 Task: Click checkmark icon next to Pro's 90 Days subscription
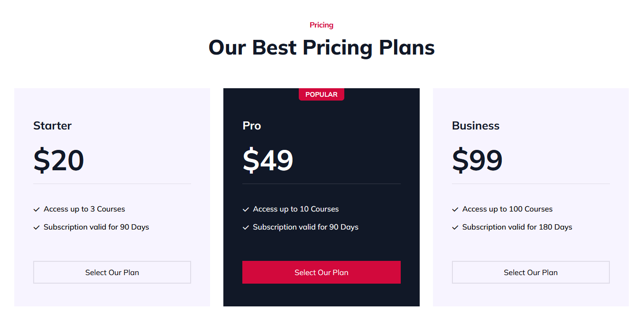(x=246, y=227)
